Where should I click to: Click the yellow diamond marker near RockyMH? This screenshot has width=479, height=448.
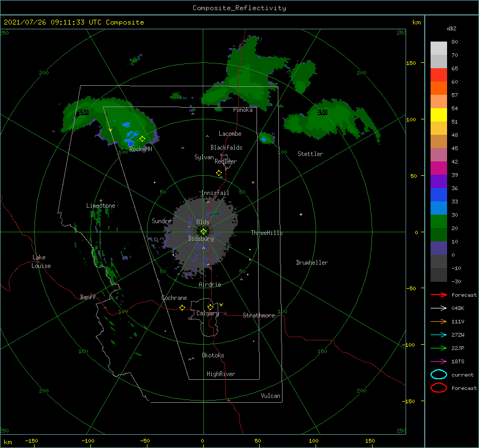[x=142, y=139]
